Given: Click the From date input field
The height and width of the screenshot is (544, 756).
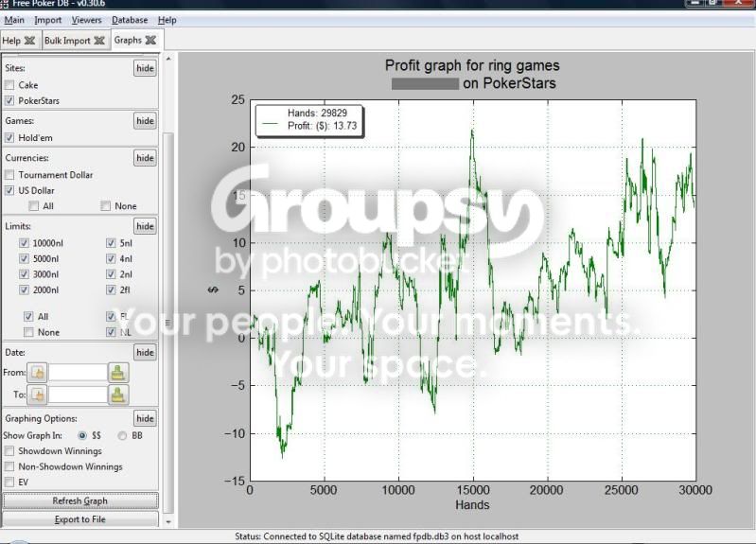Looking at the screenshot, I should click(x=78, y=373).
